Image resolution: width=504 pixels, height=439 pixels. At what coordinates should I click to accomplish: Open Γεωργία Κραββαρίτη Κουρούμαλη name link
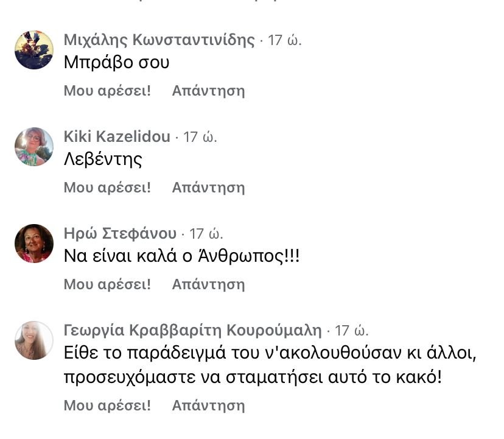(192, 331)
